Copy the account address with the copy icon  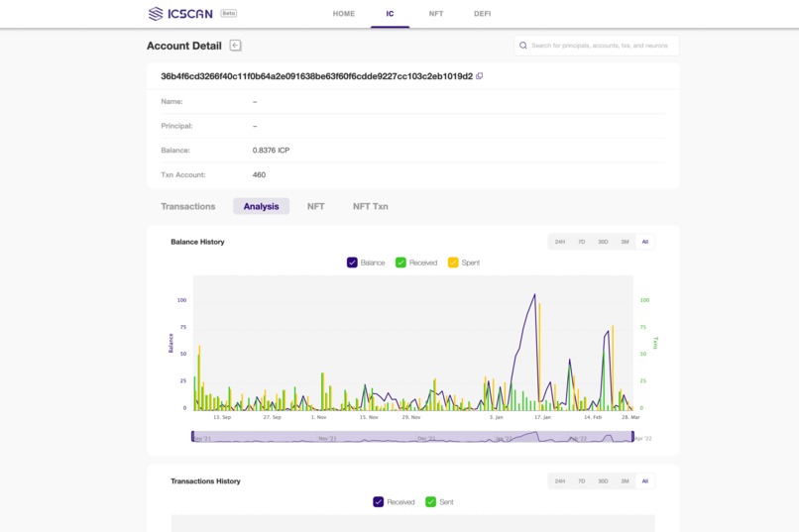tap(479, 76)
